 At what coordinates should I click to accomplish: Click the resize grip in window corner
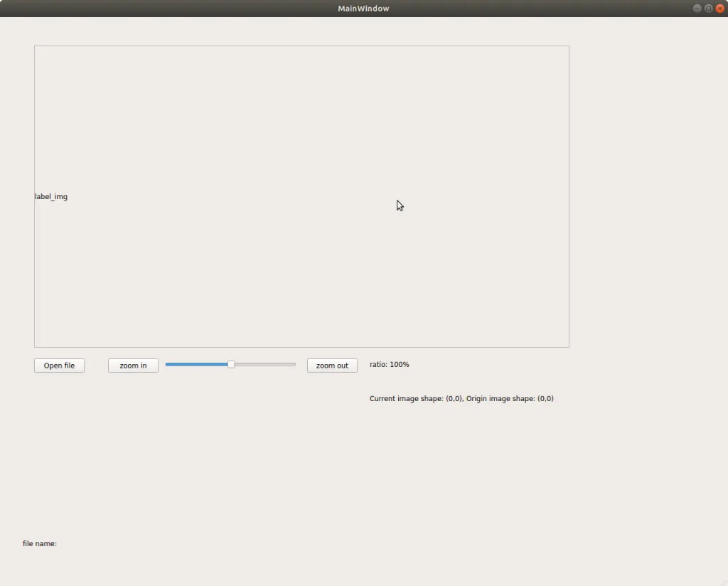tap(723, 582)
